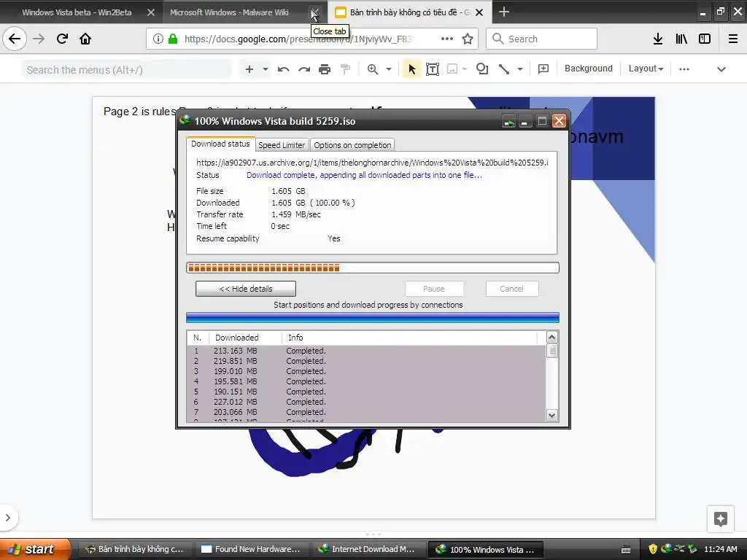The image size is (747, 560).
Task: Click the Background button in Slides toolbar
Action: 589,69
